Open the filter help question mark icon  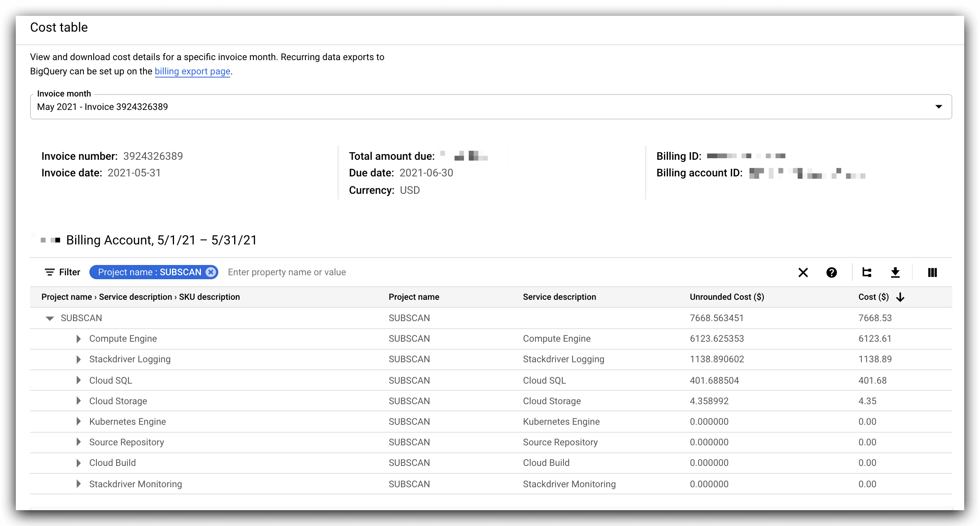(831, 272)
